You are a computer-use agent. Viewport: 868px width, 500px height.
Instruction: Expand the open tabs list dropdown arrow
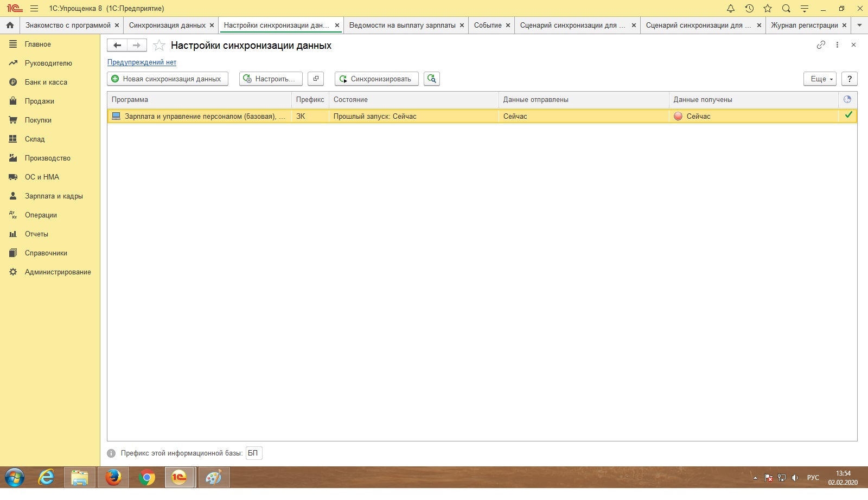point(859,25)
